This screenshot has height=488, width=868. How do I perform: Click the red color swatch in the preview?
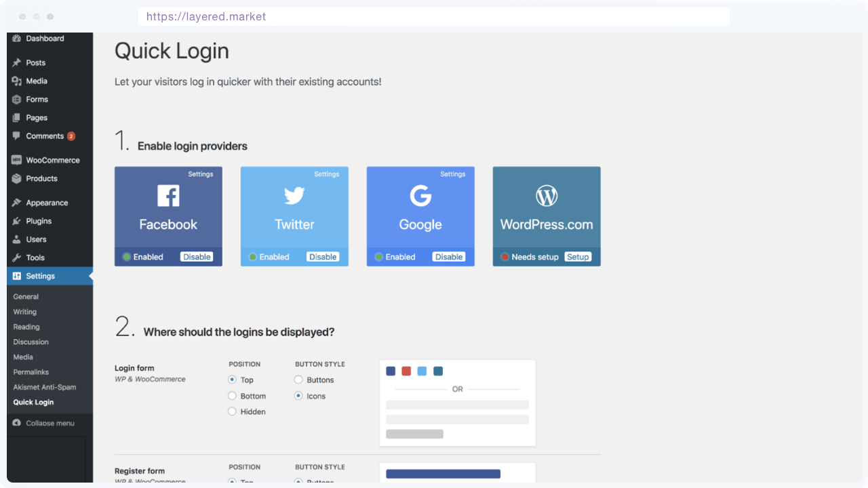pos(408,371)
